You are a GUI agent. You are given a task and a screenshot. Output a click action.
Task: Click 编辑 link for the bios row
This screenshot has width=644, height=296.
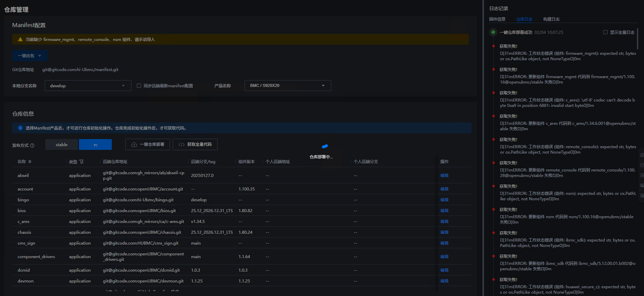444,211
